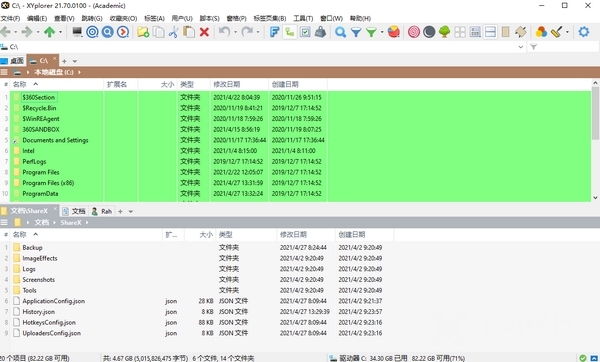Toggle selection checkboxes toolbar button
The height and width of the screenshot is (362, 600).
click(305, 32)
